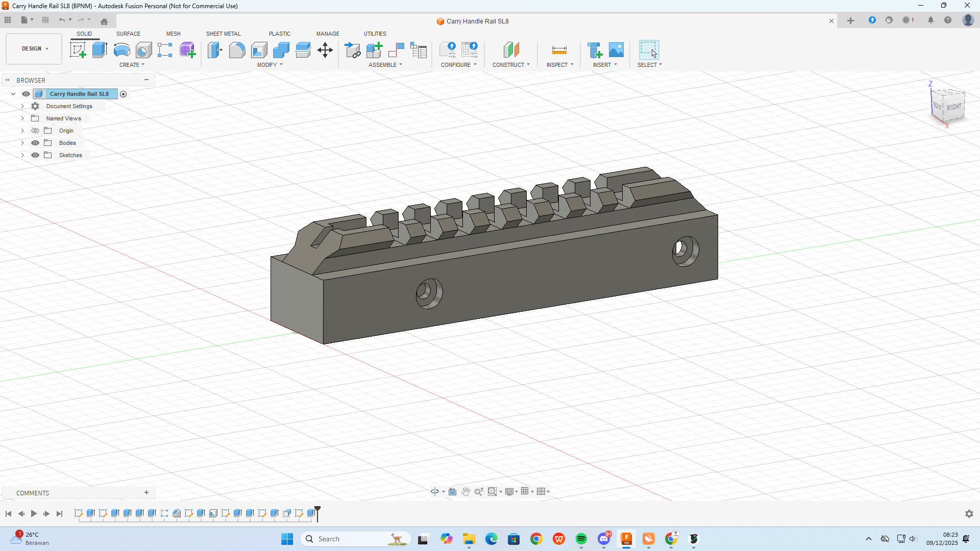Collapse the Browser panel
This screenshot has width=980, height=551.
click(x=8, y=80)
